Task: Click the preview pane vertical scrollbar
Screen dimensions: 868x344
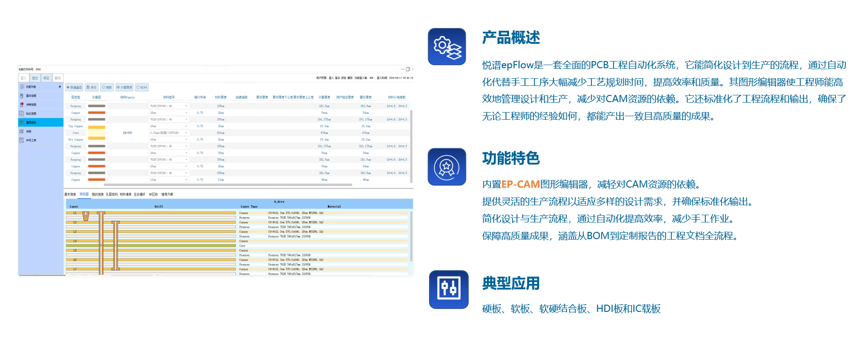Action: click(x=411, y=236)
